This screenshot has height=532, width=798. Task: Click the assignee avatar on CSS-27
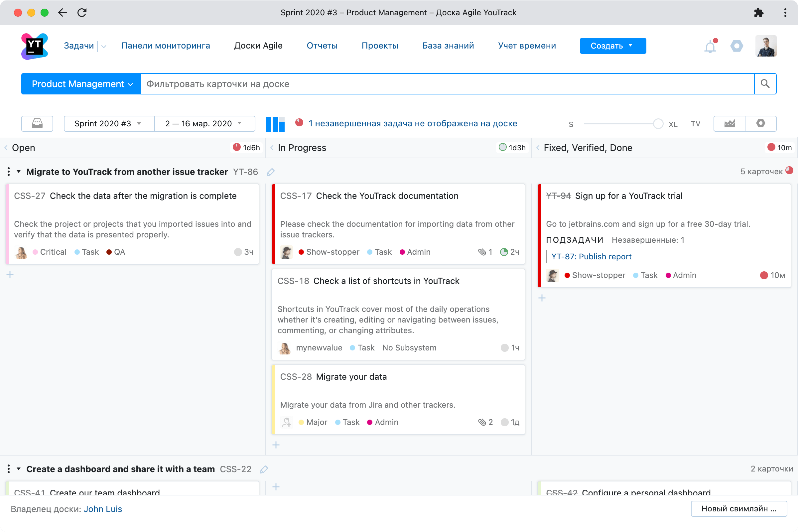tap(21, 252)
